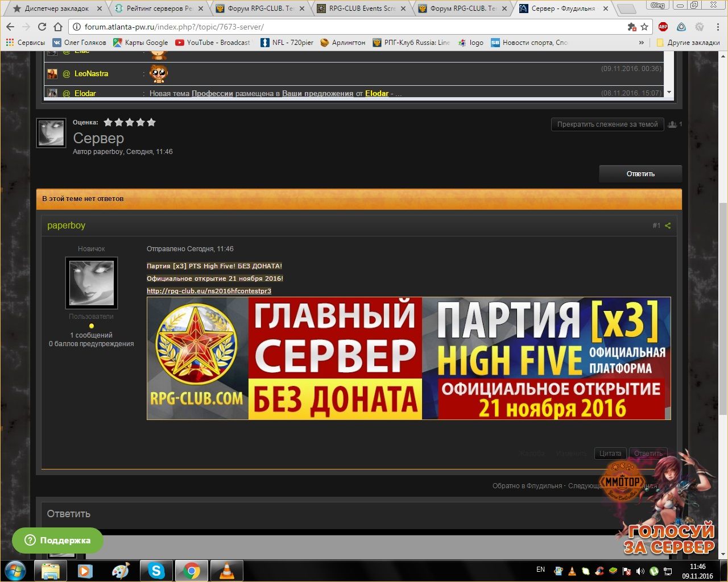
Task: Open the paperboy author name link
Action: (x=66, y=225)
